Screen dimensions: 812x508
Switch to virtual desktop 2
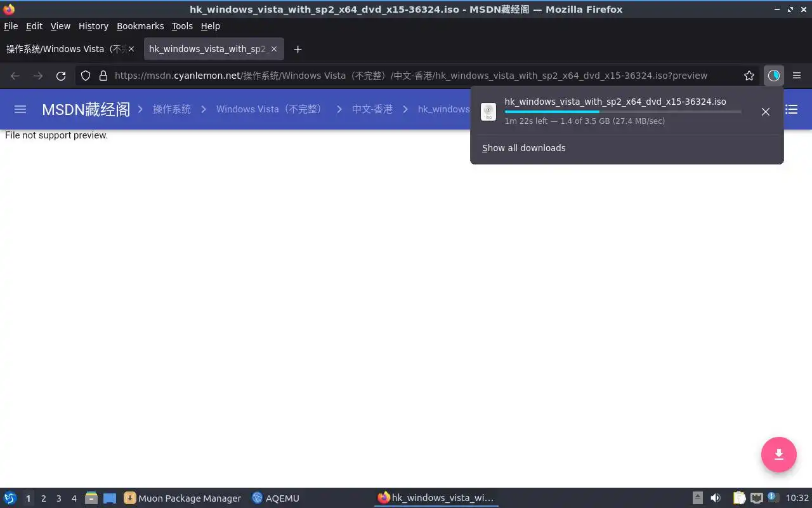tap(43, 498)
